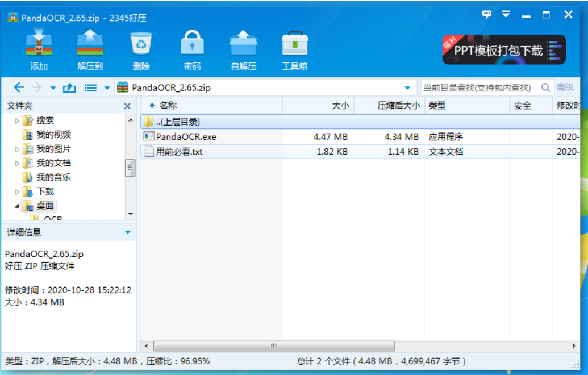The image size is (588, 375).
Task: Click the feedback speech bubble icon
Action: 486,15
